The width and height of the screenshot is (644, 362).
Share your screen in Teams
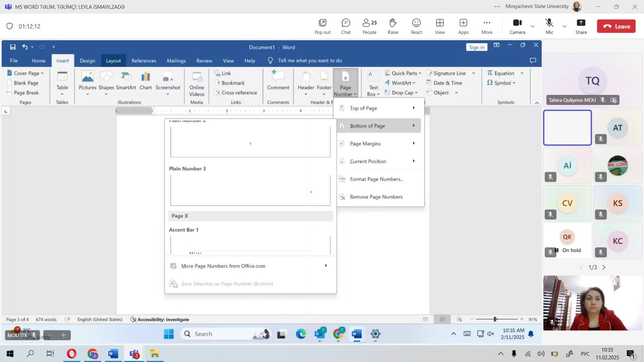[581, 27]
